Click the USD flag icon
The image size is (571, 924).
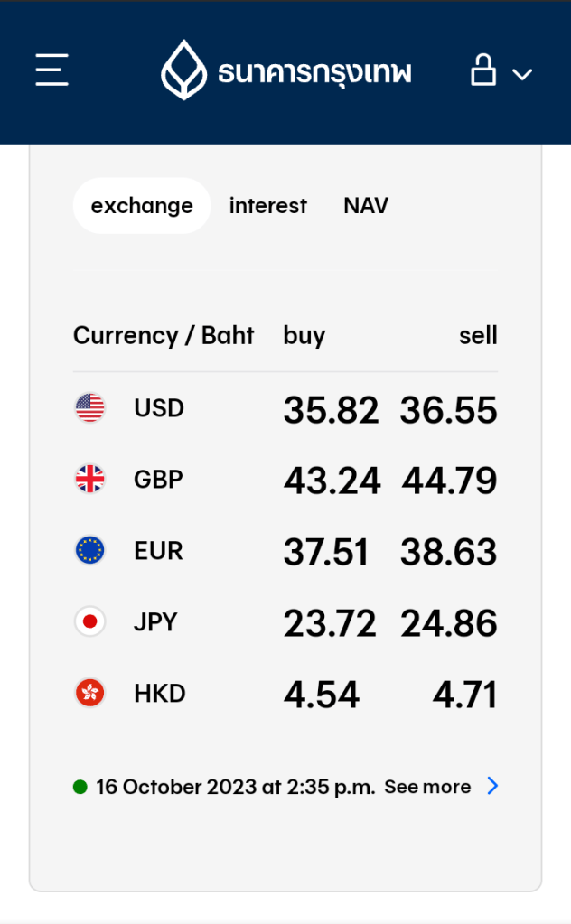(x=89, y=408)
